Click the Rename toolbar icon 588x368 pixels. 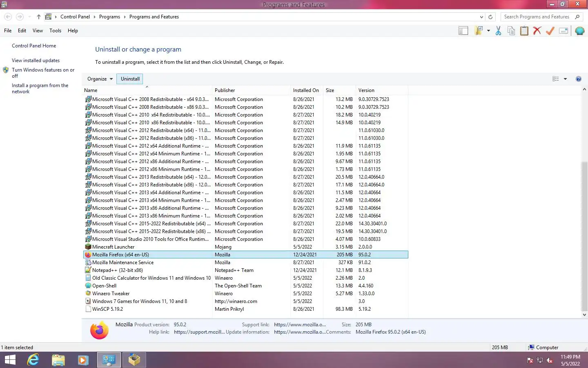563,31
